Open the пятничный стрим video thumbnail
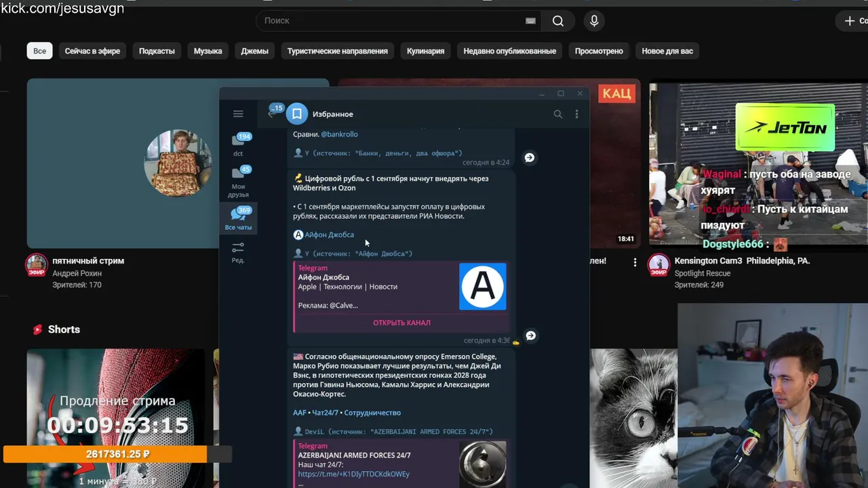 coord(123,163)
